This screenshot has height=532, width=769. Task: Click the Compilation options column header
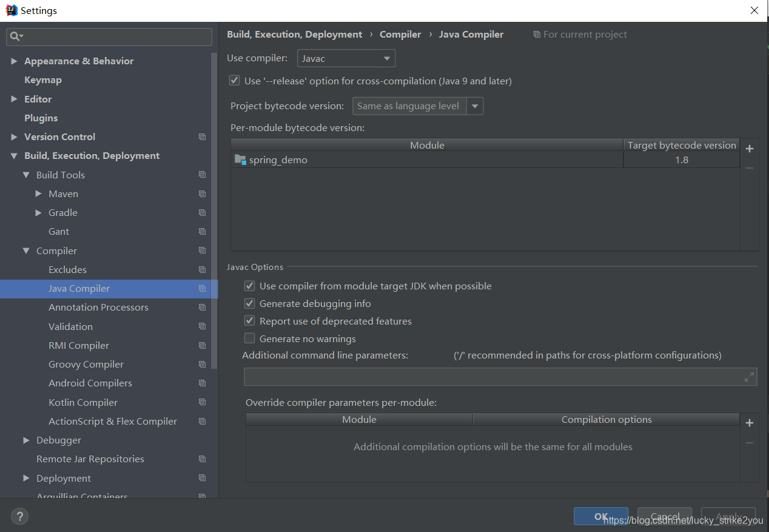point(606,420)
